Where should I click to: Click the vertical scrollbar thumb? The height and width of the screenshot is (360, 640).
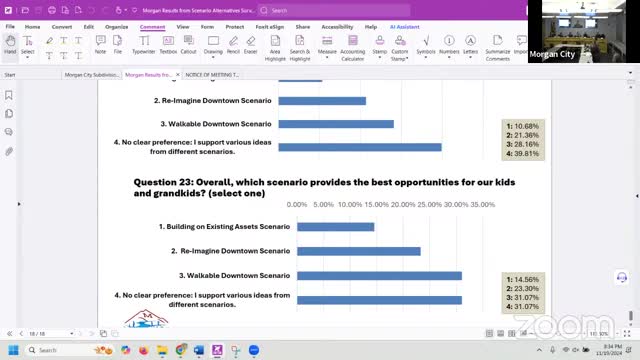[631, 315]
